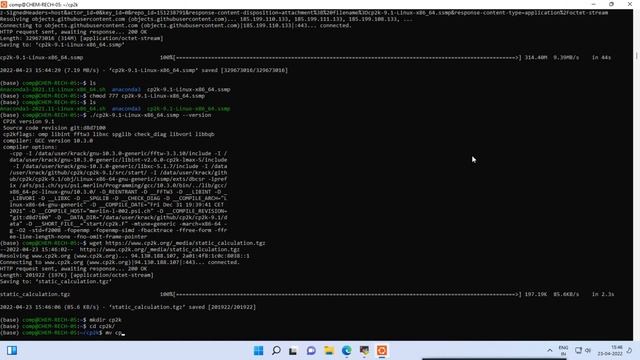Image resolution: width=640 pixels, height=360 pixels.
Task: Select the Ubuntu terminal taskbar icon
Action: (x=382, y=351)
